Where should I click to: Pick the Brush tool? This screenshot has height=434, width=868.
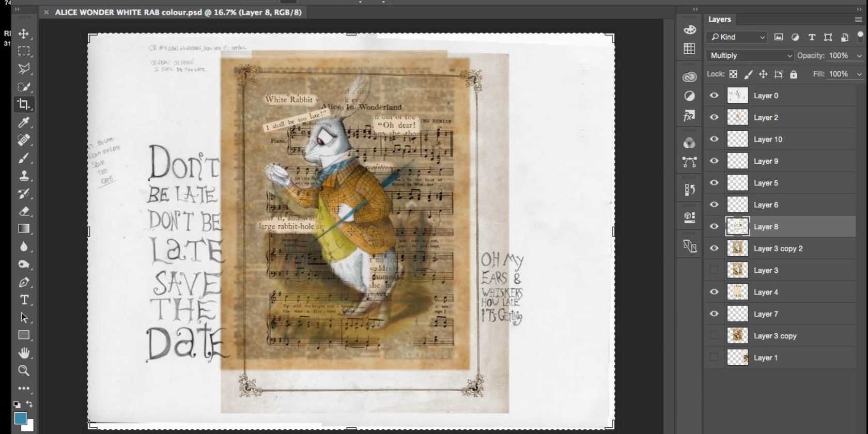pyautogui.click(x=24, y=158)
